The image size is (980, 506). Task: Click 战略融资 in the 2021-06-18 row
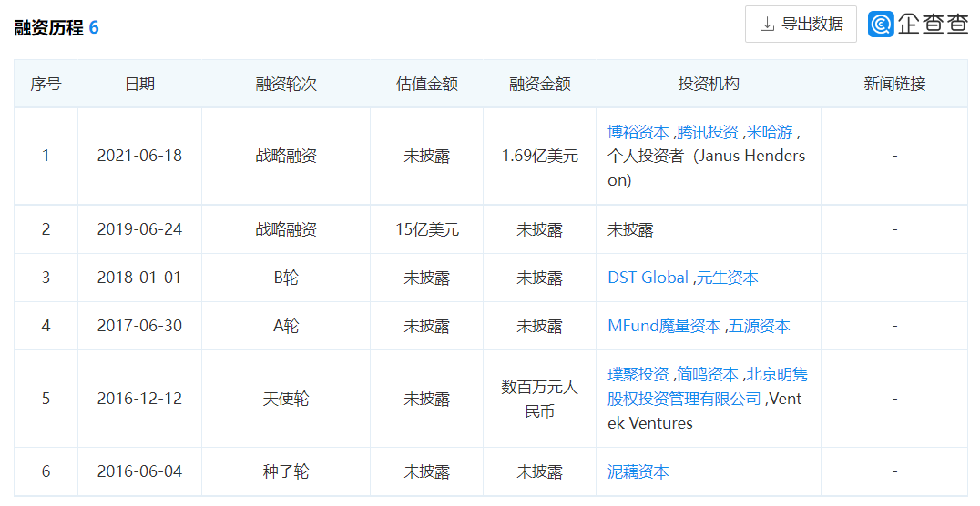click(x=286, y=156)
